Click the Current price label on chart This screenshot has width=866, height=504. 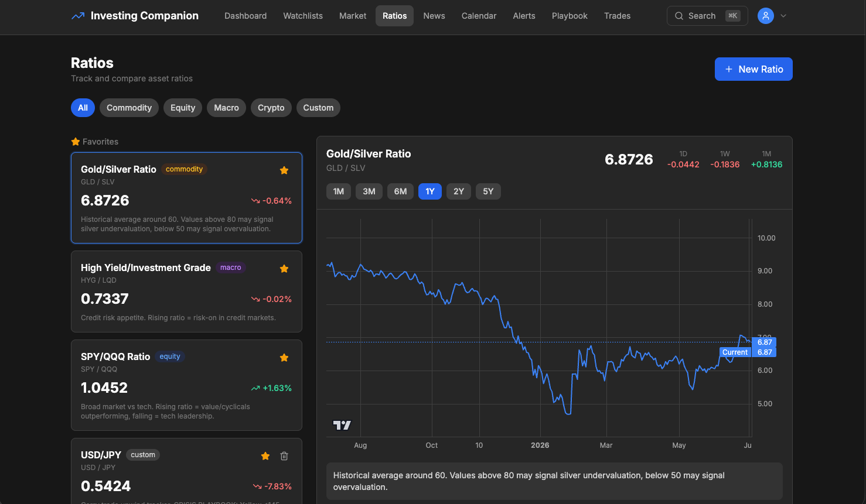[x=735, y=352]
